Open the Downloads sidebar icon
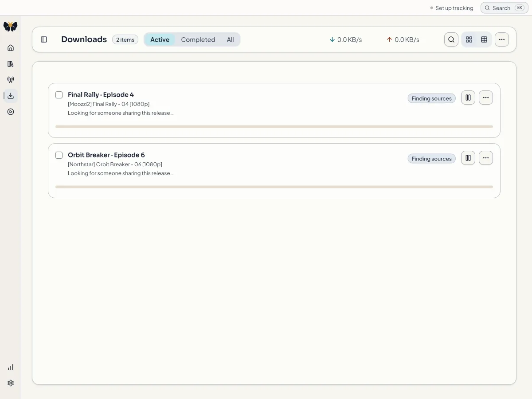The height and width of the screenshot is (399, 532). pos(11,96)
